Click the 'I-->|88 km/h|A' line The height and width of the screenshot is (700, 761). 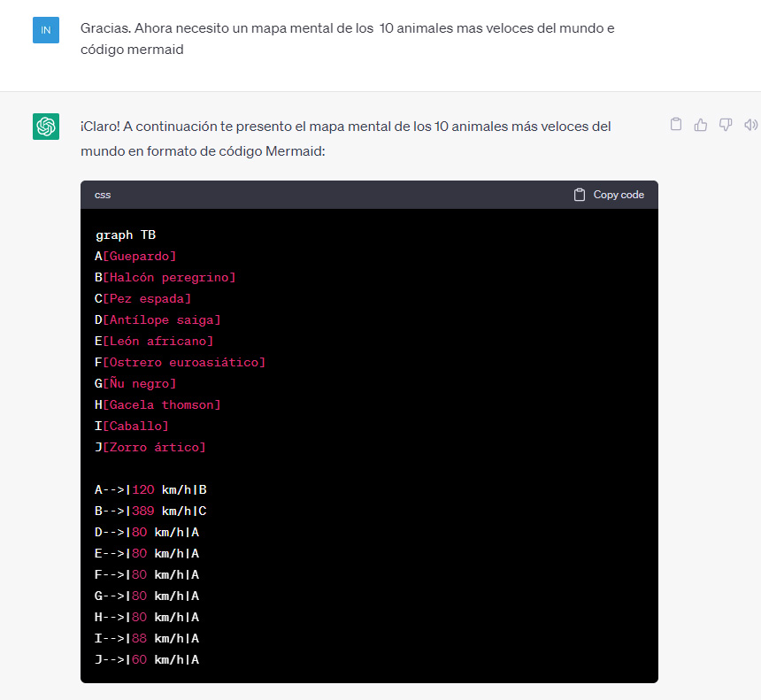point(147,638)
